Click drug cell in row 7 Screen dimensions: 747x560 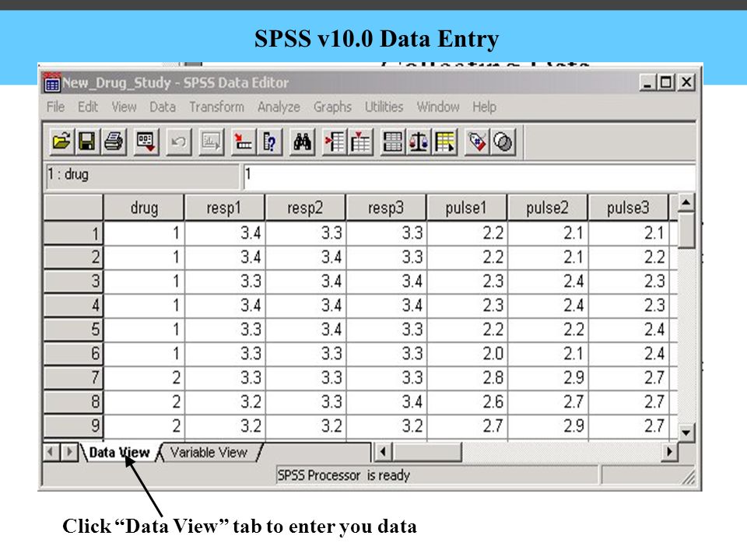coord(144,378)
